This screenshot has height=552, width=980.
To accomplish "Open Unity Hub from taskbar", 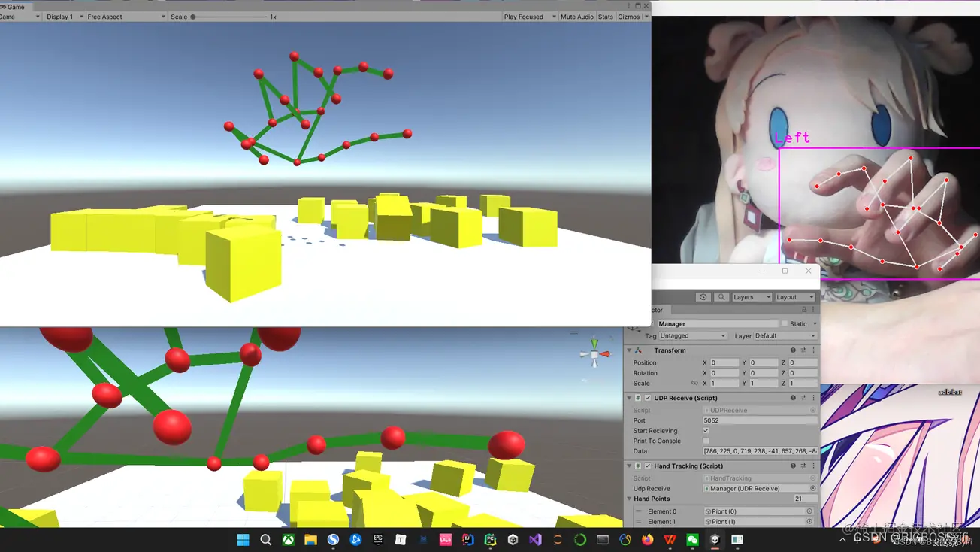I will click(513, 540).
